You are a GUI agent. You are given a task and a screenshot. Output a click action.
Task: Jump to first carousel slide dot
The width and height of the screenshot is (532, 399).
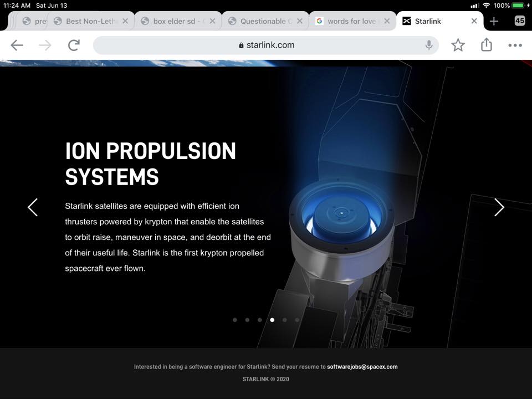coord(235,320)
